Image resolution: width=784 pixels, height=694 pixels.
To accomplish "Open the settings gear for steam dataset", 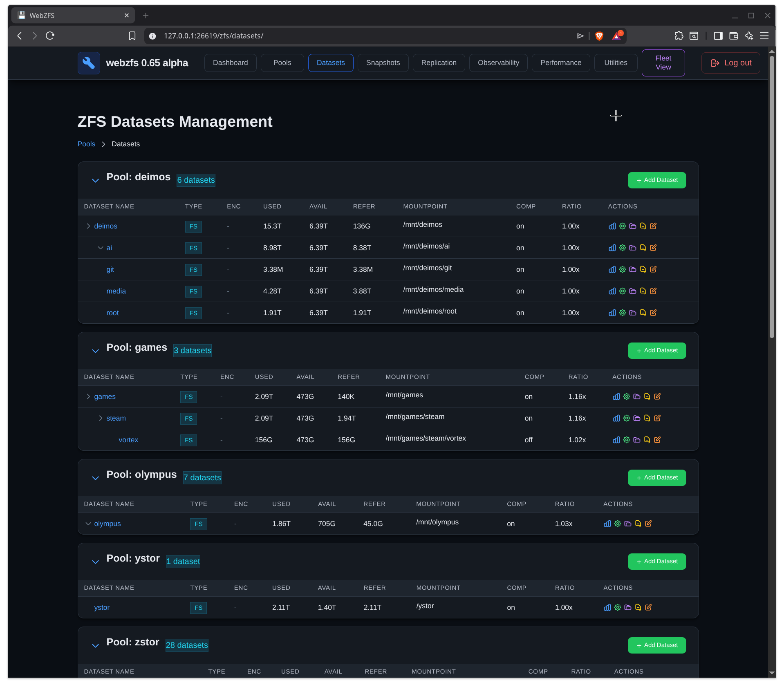I will pyautogui.click(x=626, y=418).
